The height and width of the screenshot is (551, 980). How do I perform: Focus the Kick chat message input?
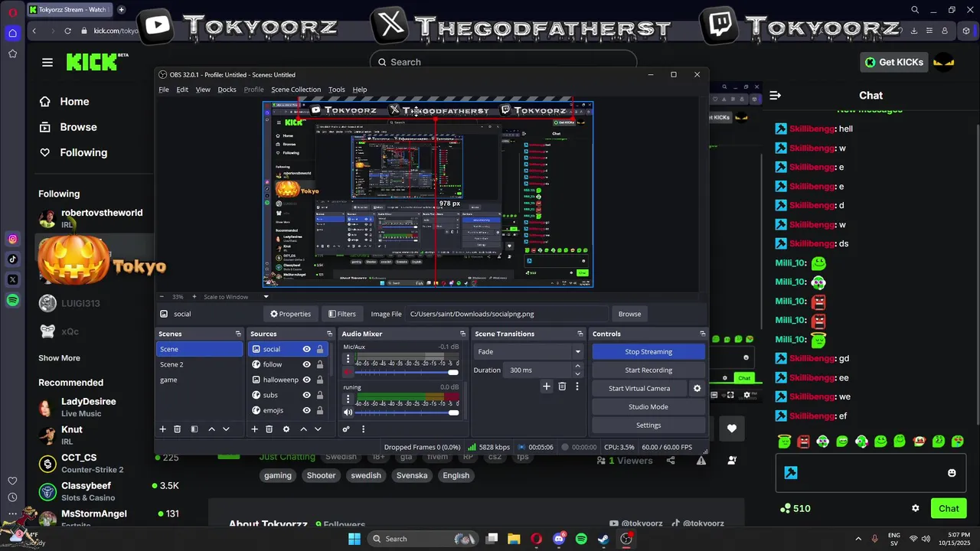pos(871,473)
